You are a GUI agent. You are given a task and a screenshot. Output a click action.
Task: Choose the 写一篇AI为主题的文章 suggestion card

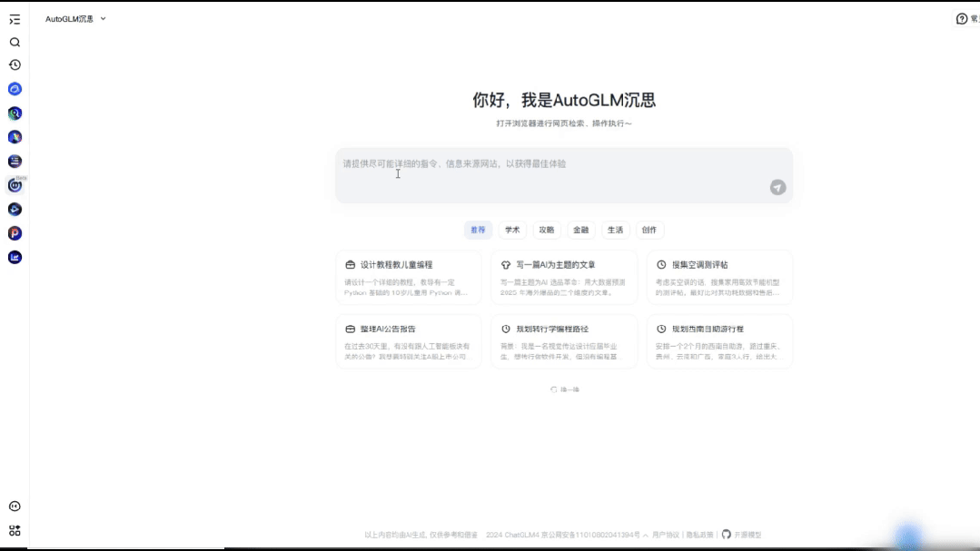tap(564, 278)
